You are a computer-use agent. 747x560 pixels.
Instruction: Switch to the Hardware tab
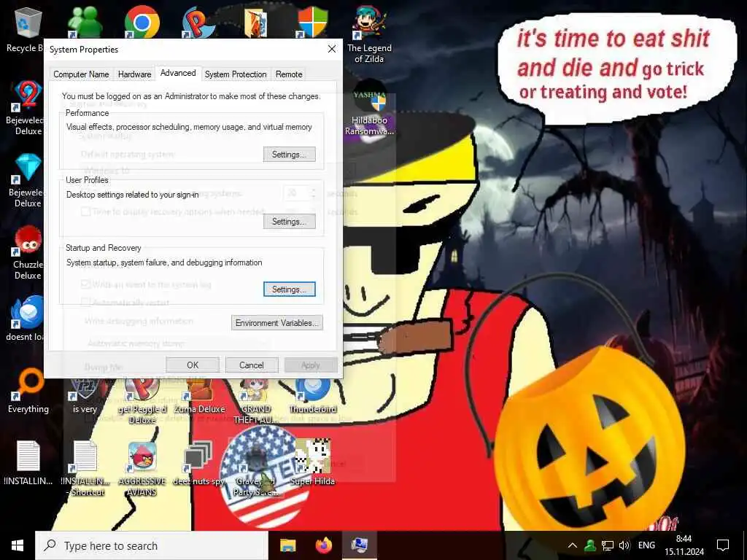click(x=134, y=74)
